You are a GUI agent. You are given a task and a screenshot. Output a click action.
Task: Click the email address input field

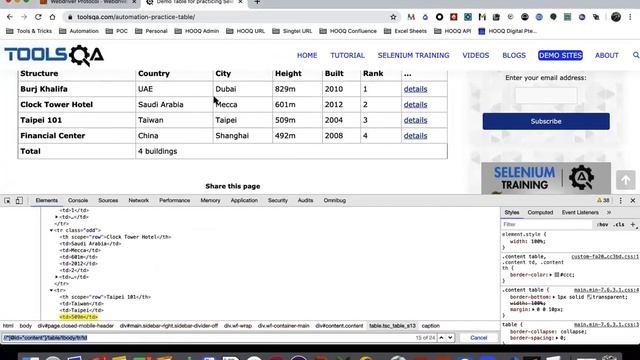point(546,96)
